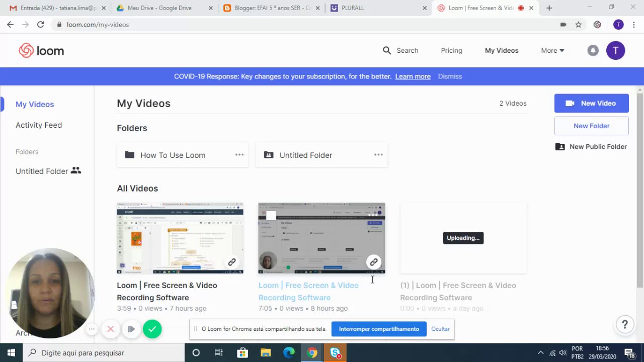Open Skype from the taskbar
Image resolution: width=644 pixels, height=362 pixels.
[336, 352]
